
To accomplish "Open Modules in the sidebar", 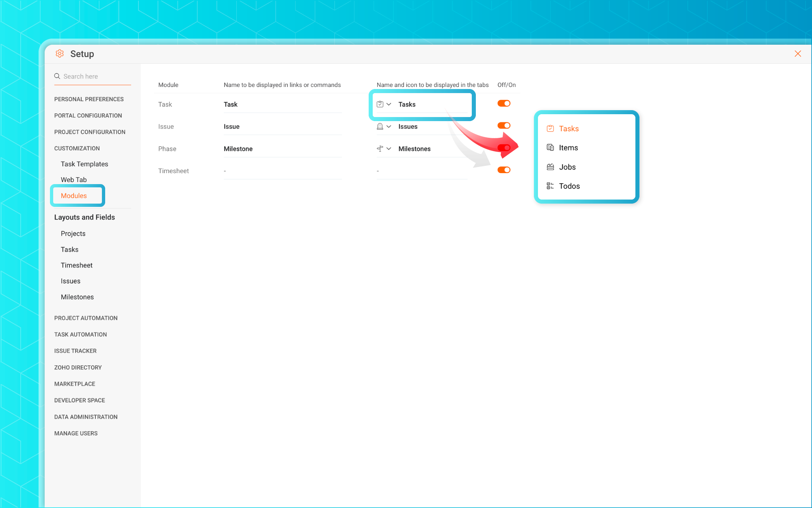I will 74,195.
